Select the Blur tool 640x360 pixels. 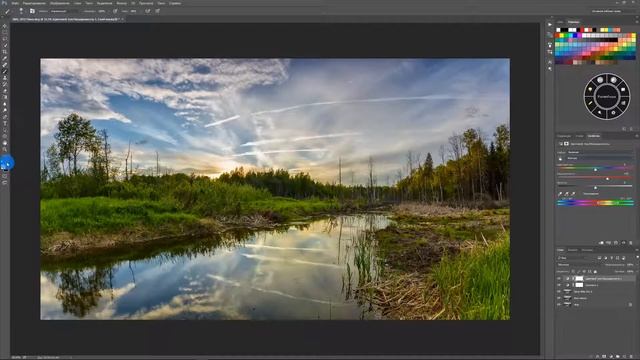(4, 104)
